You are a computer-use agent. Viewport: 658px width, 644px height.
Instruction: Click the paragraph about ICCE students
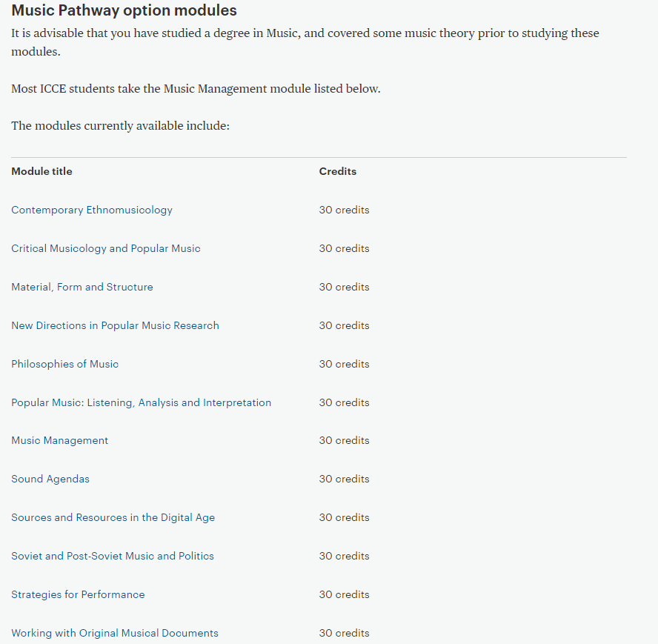click(x=196, y=89)
